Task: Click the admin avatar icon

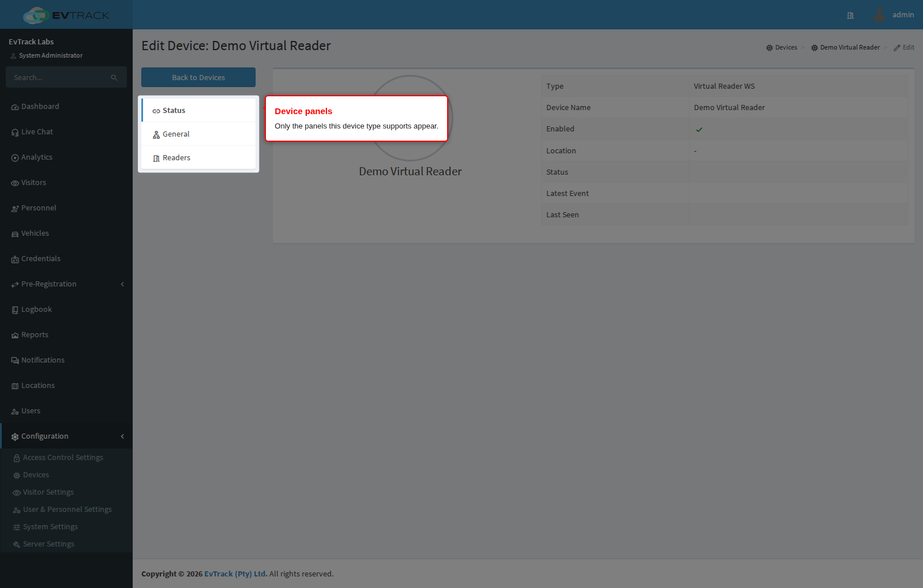Action: [x=879, y=14]
